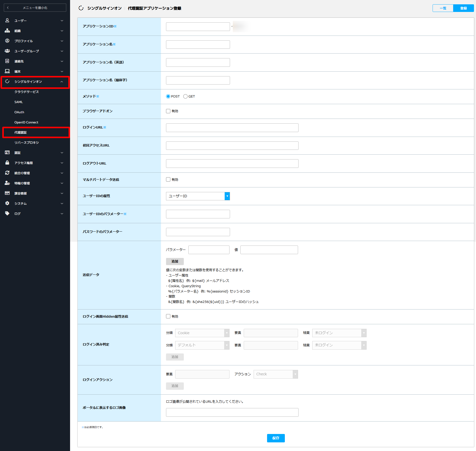Click the ログインURL input field
The height and width of the screenshot is (451, 476).
(232, 128)
